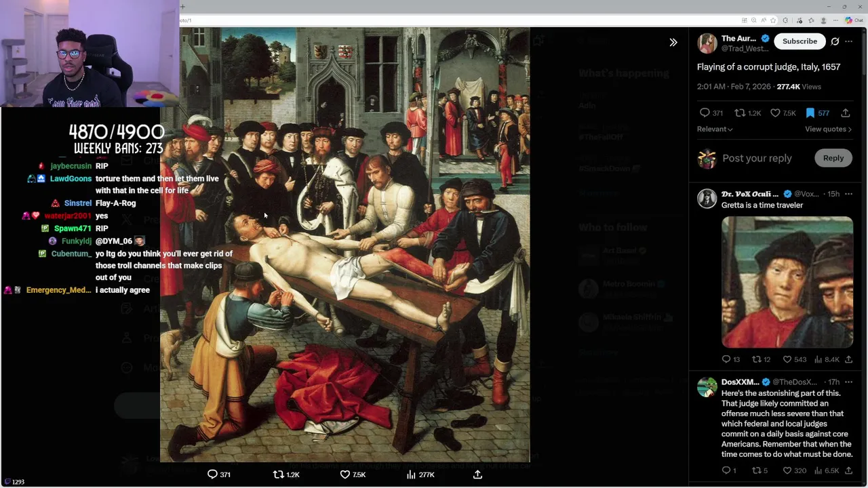Reply to Dr. VoX Oculi's comment (13)

(726, 359)
